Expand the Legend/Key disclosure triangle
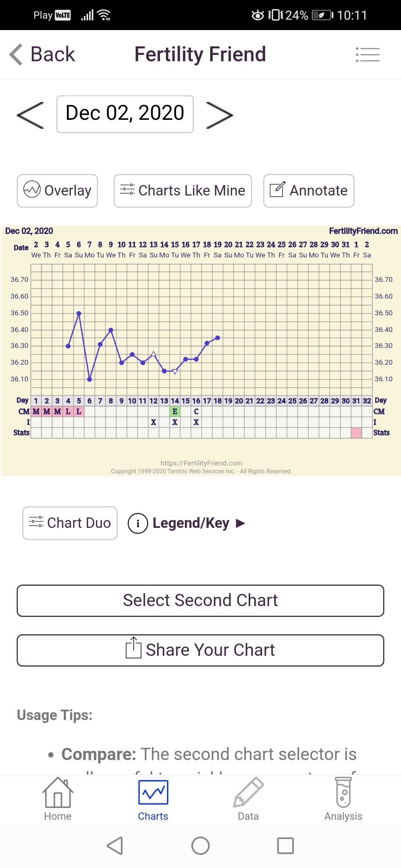The width and height of the screenshot is (401, 868). [241, 523]
